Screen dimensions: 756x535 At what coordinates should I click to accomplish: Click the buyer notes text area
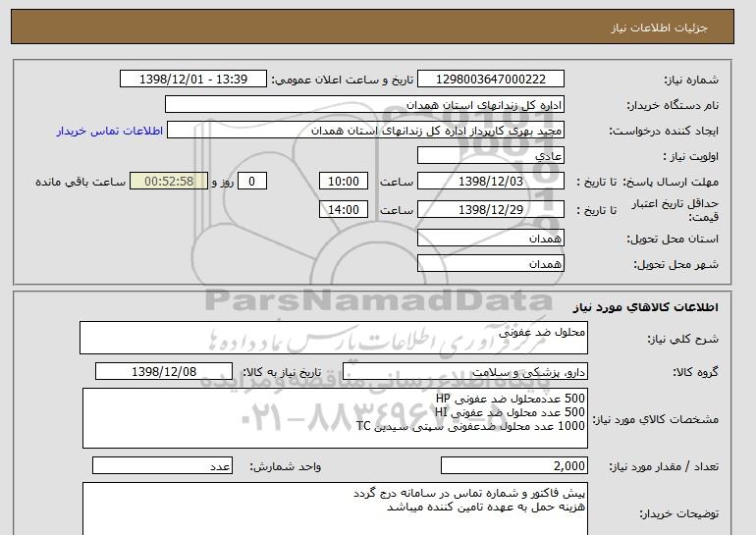pyautogui.click(x=335, y=508)
